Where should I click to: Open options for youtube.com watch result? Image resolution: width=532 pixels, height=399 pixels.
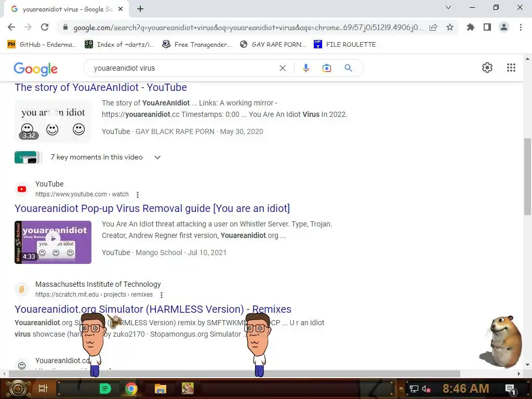pos(137,195)
